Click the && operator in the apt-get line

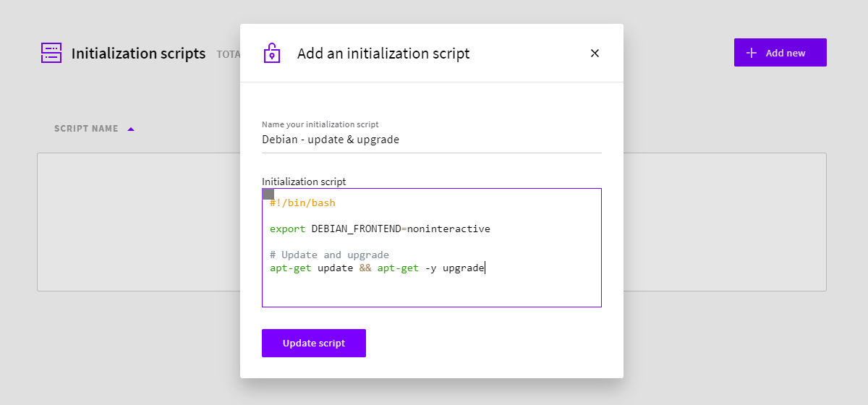pyautogui.click(x=365, y=268)
